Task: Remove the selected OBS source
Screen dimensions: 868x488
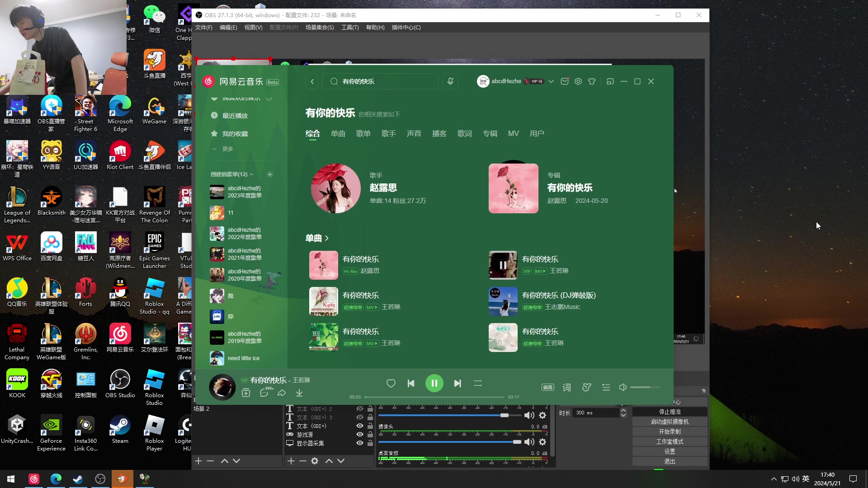Action: point(303,461)
